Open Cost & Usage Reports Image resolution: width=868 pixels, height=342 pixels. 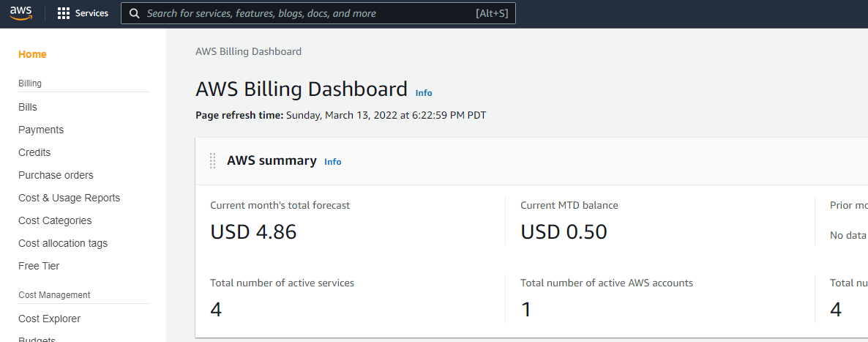point(69,198)
